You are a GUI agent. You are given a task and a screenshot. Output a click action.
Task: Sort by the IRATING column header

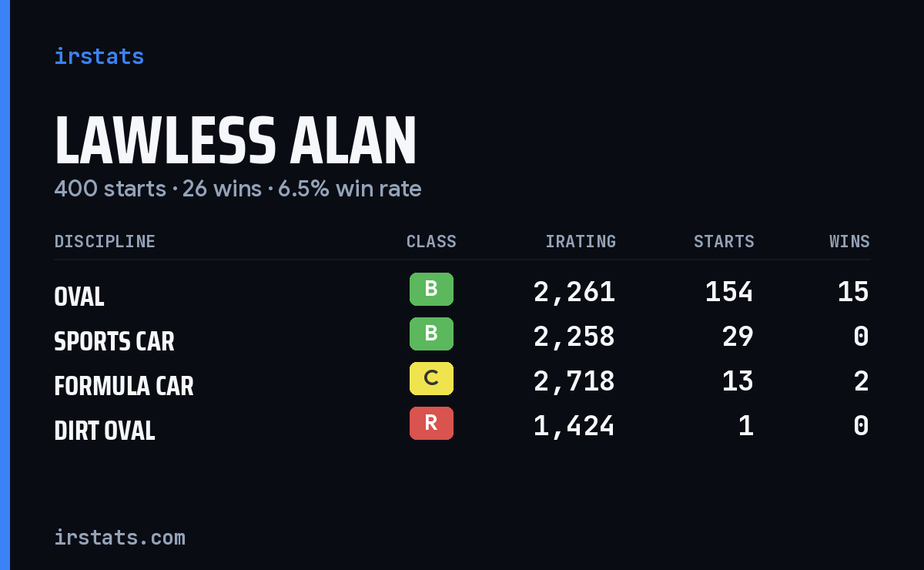[581, 242]
